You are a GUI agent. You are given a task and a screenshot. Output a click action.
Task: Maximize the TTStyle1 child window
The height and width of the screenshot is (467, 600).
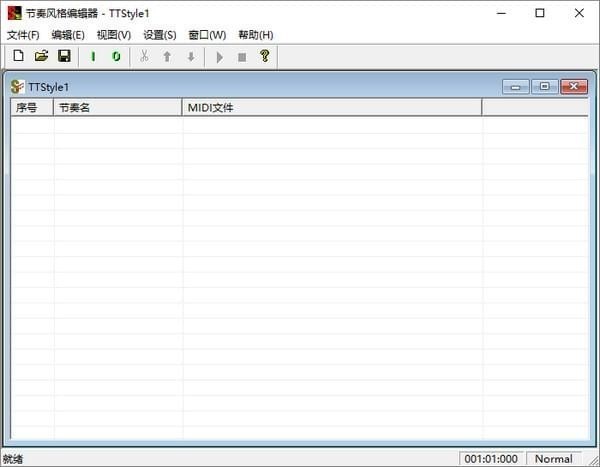click(x=544, y=87)
